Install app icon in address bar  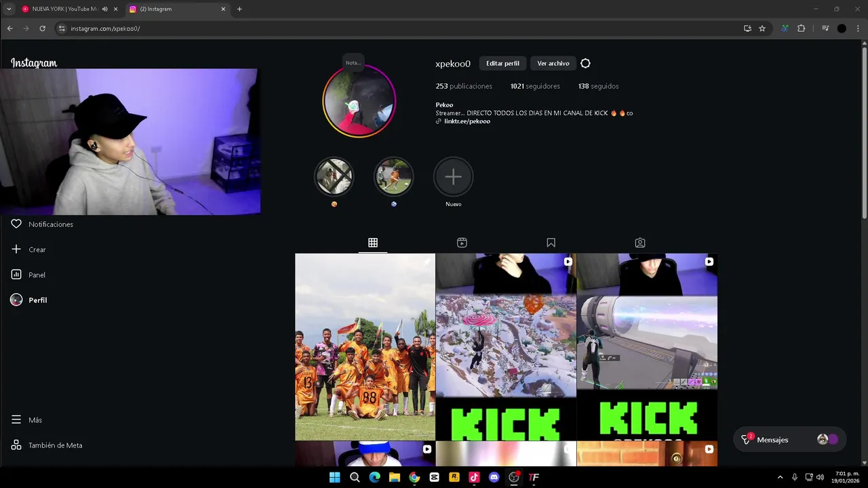click(747, 28)
